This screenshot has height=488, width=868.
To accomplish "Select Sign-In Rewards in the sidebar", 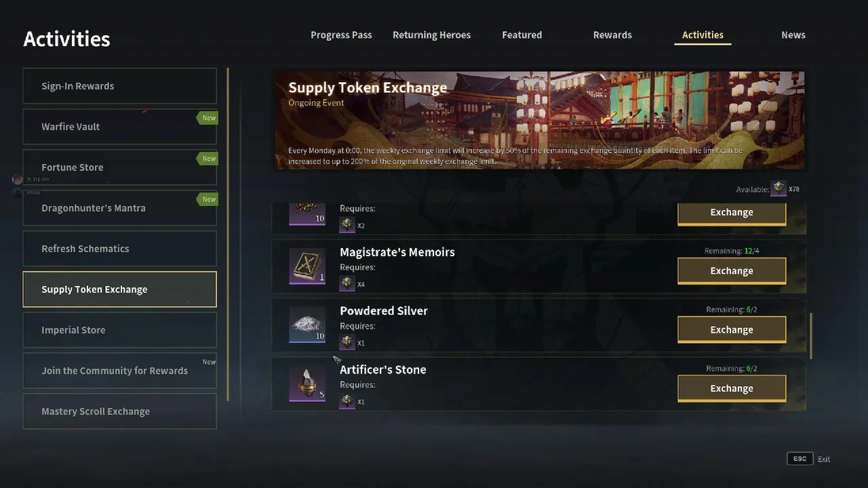I will point(119,86).
